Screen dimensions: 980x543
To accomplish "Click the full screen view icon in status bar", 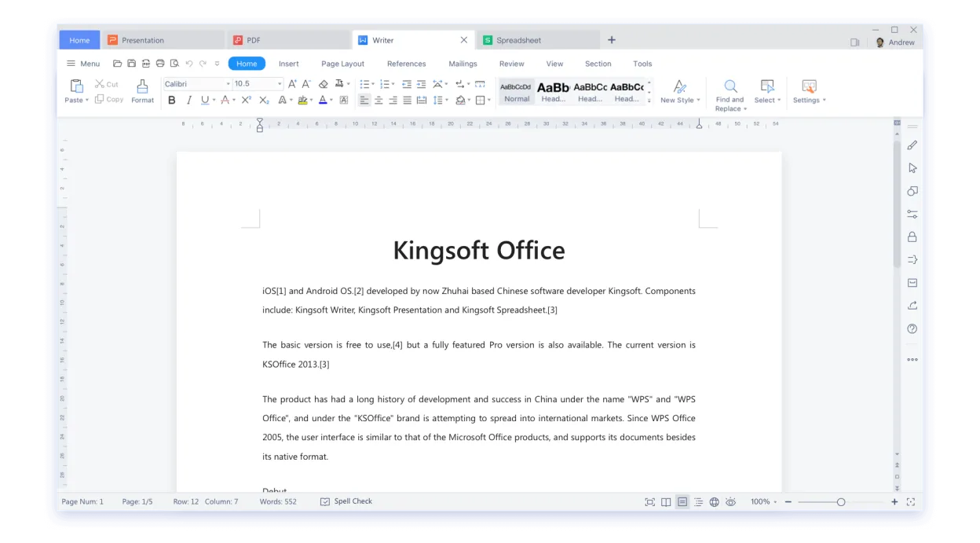I will (x=650, y=502).
